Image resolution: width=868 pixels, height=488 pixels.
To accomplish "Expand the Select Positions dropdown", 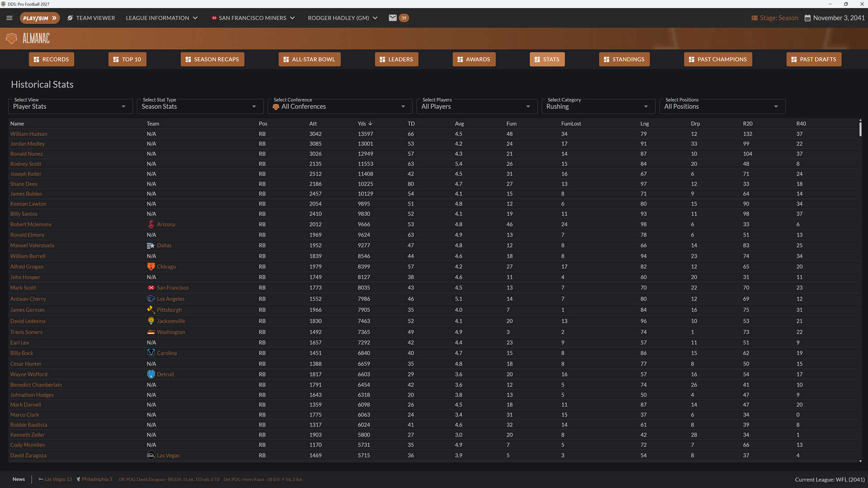I will [722, 107].
